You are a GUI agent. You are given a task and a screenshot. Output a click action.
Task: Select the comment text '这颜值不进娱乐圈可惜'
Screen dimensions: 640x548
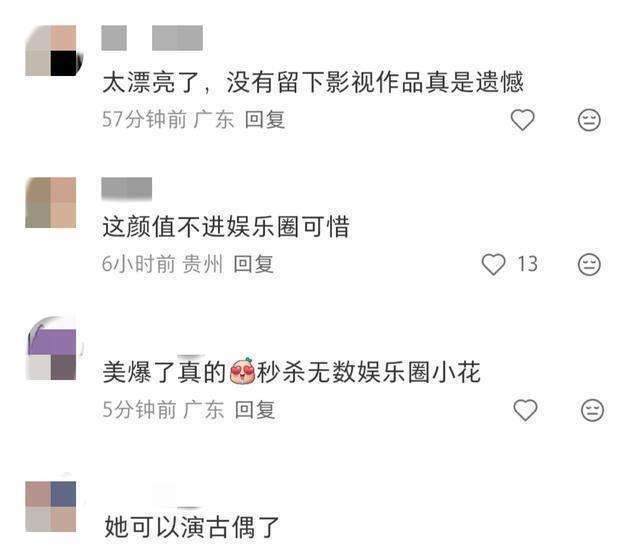click(x=226, y=226)
